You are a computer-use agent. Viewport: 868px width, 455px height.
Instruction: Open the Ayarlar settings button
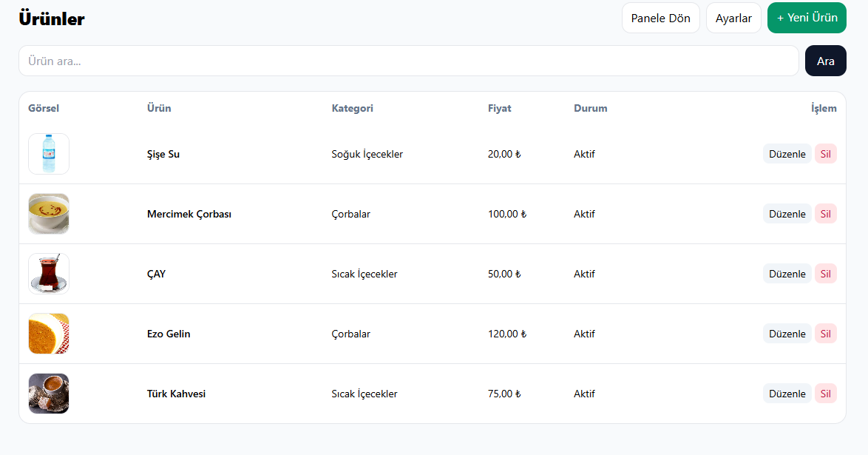733,18
